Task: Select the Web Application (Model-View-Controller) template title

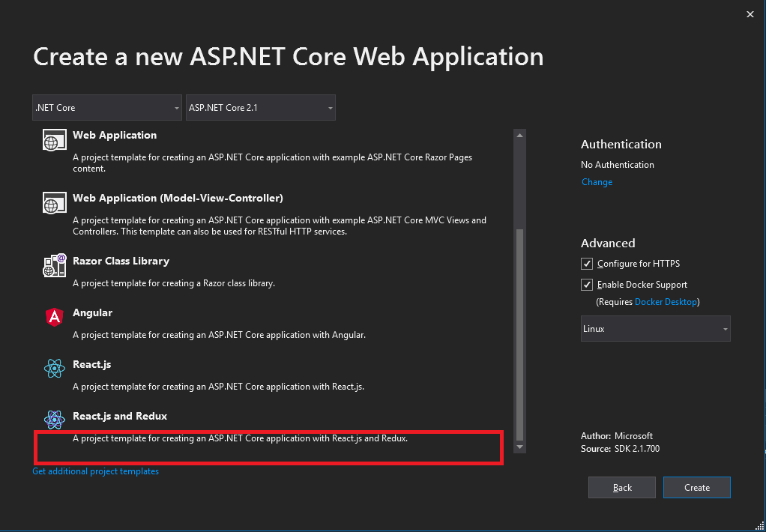Action: point(178,198)
